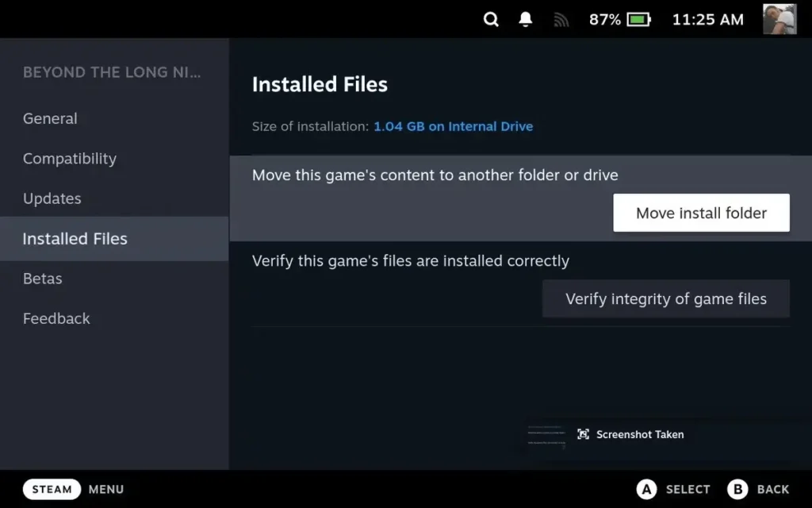812x508 pixels.
Task: Select the Installed Files entry
Action: (75, 238)
